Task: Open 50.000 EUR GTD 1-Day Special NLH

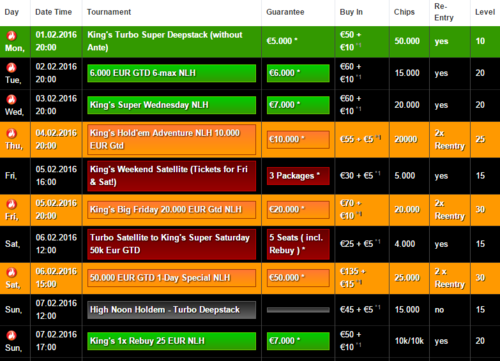Action: pyautogui.click(x=172, y=278)
